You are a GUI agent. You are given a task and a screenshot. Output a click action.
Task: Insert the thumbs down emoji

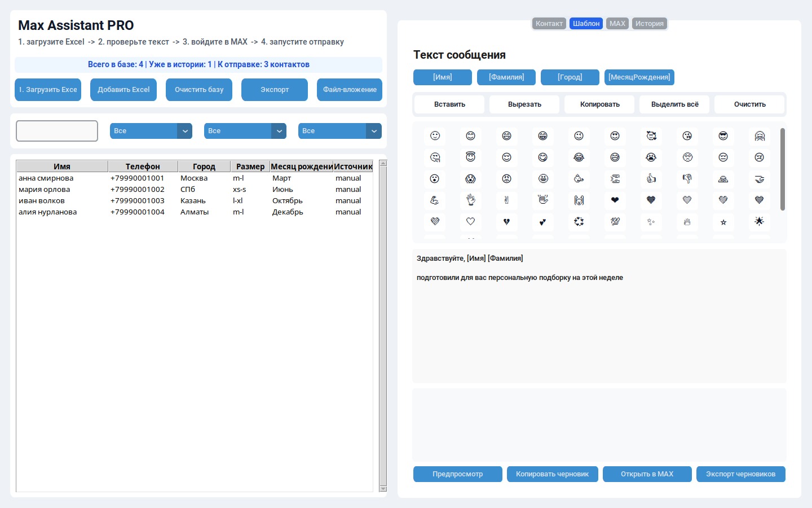(687, 179)
